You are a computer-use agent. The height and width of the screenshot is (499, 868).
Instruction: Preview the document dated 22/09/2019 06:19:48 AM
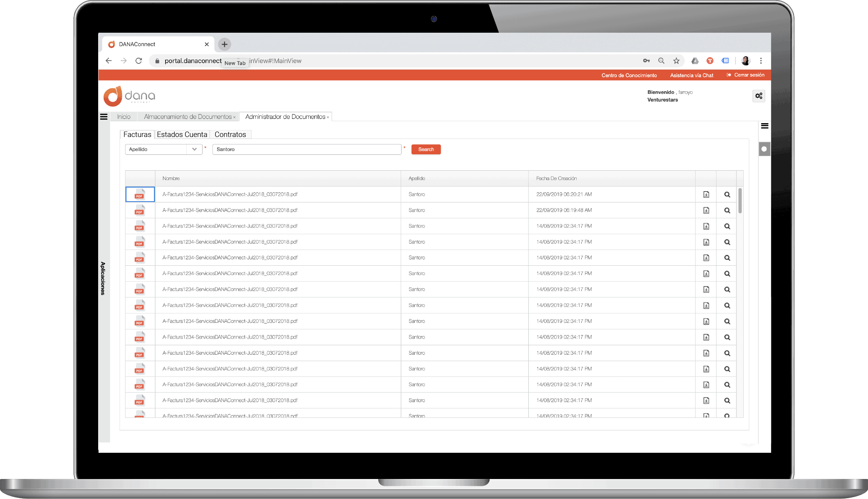coord(727,210)
